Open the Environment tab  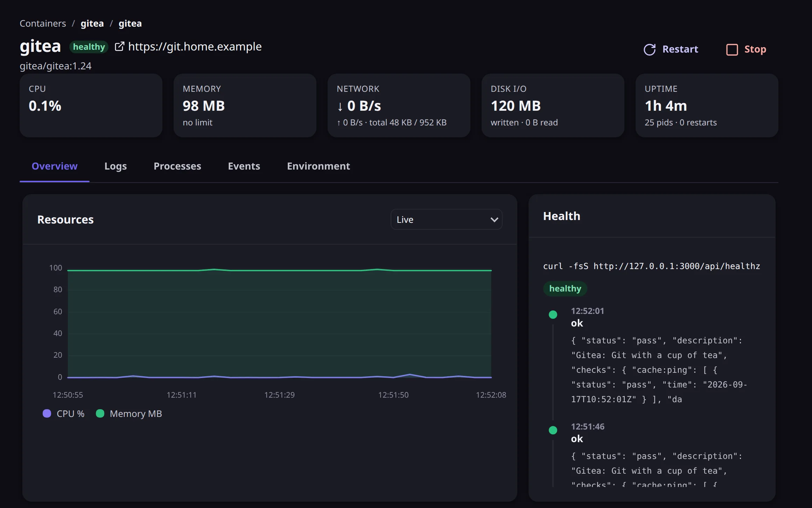click(x=318, y=166)
